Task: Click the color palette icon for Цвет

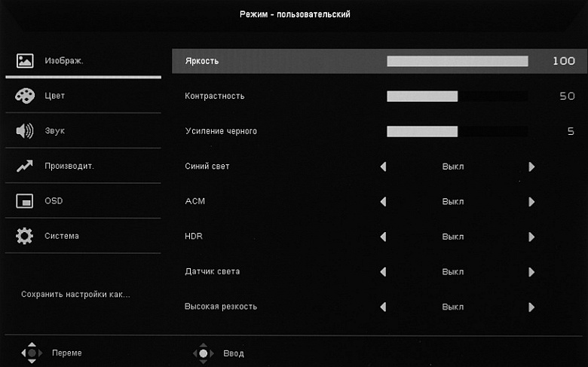Action: [25, 96]
